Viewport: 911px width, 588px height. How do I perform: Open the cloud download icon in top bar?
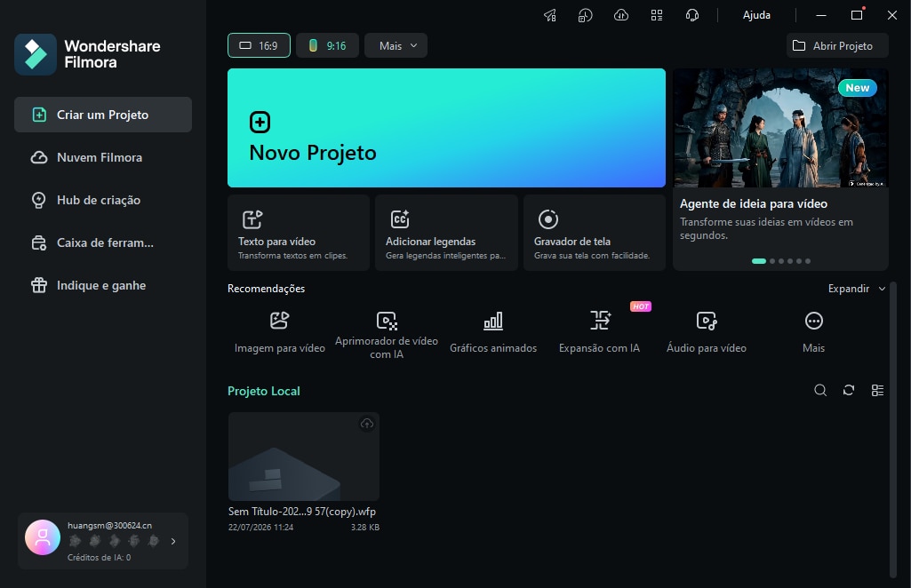[x=621, y=16]
